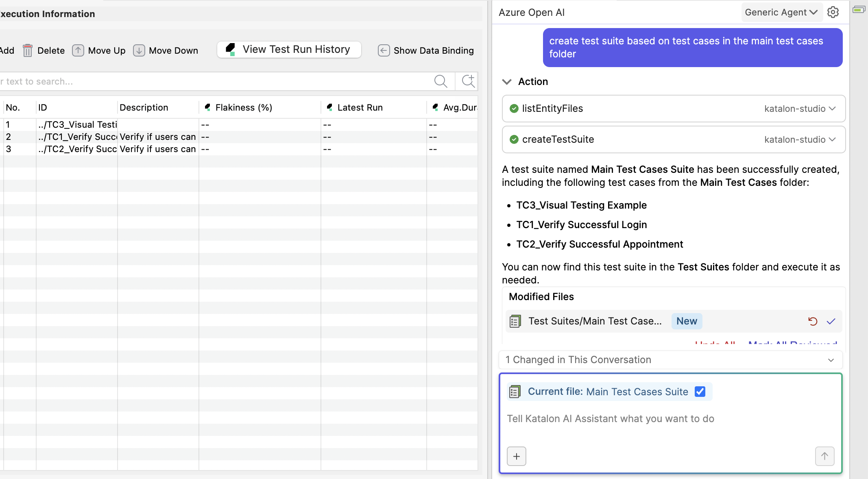Click the advanced search plus magnifier icon
This screenshot has width=868, height=479.
468,81
